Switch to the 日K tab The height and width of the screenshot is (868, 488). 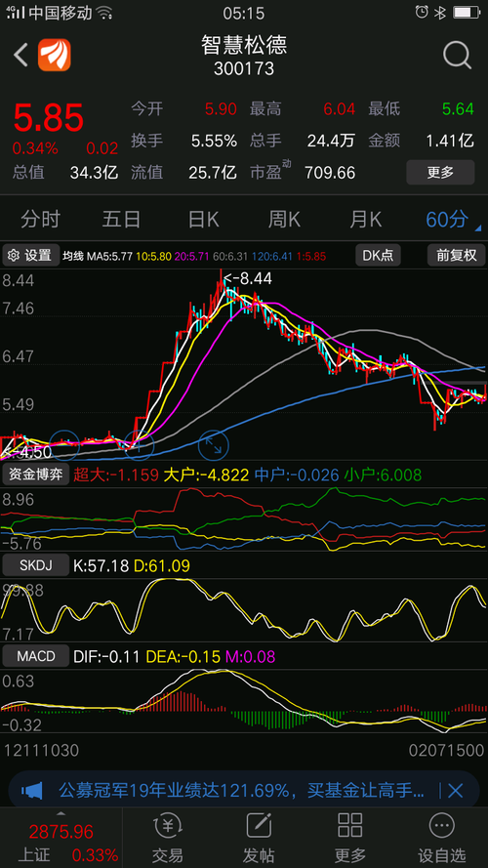[203, 220]
